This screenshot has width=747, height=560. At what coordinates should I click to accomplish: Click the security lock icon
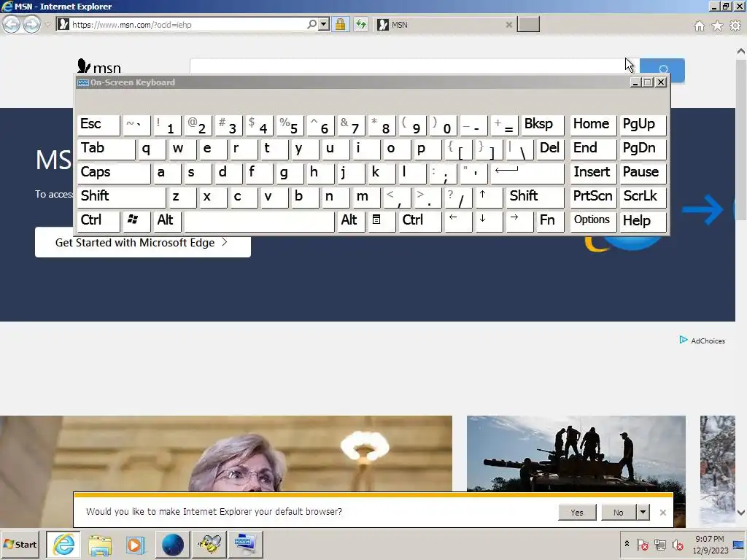pos(340,24)
